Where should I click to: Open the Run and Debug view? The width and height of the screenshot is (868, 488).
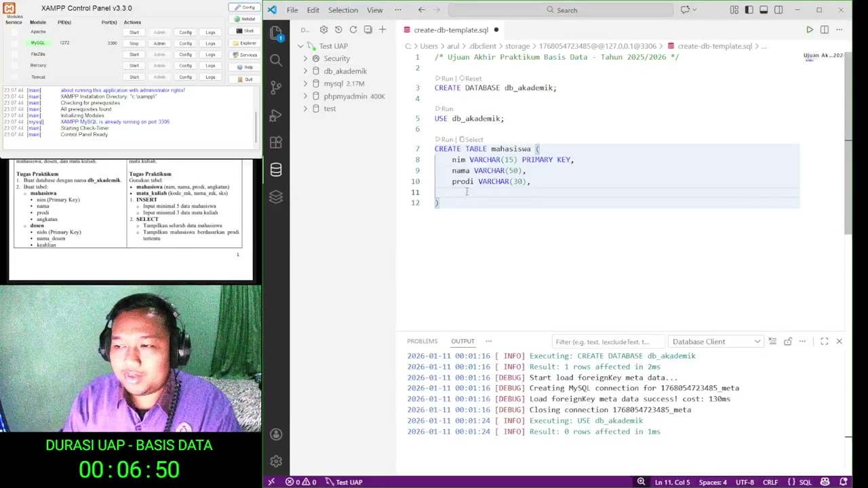[x=276, y=115]
